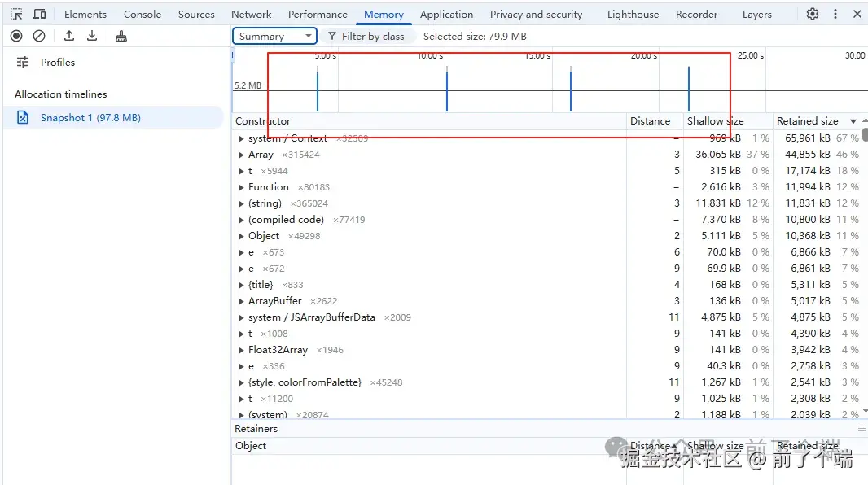Expand {style, colorFromPalette} row
Image resolution: width=868 pixels, height=485 pixels.
pyautogui.click(x=241, y=382)
